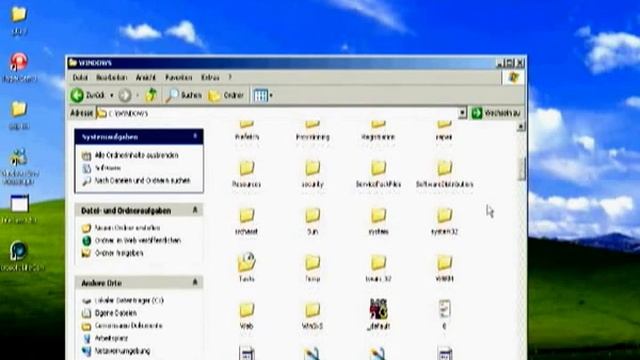Click Ordner im Web veröffentlichen link
The height and width of the screenshot is (360, 640).
[x=138, y=240]
